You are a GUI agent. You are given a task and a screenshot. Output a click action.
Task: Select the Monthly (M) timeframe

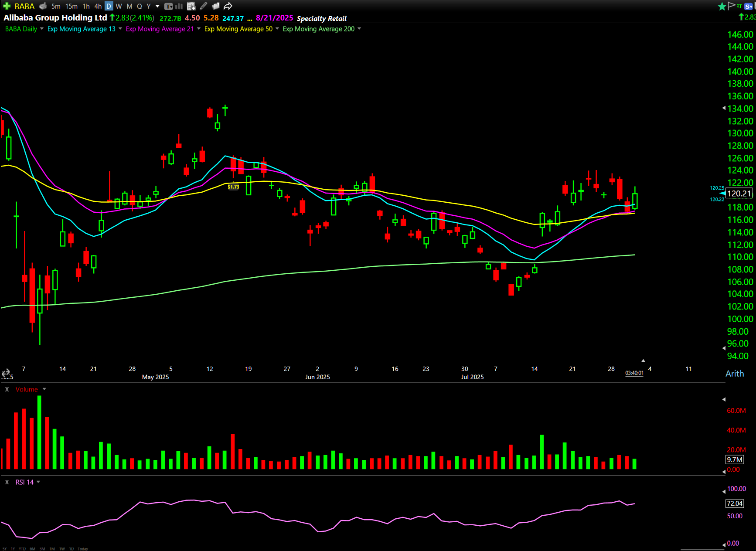[129, 6]
